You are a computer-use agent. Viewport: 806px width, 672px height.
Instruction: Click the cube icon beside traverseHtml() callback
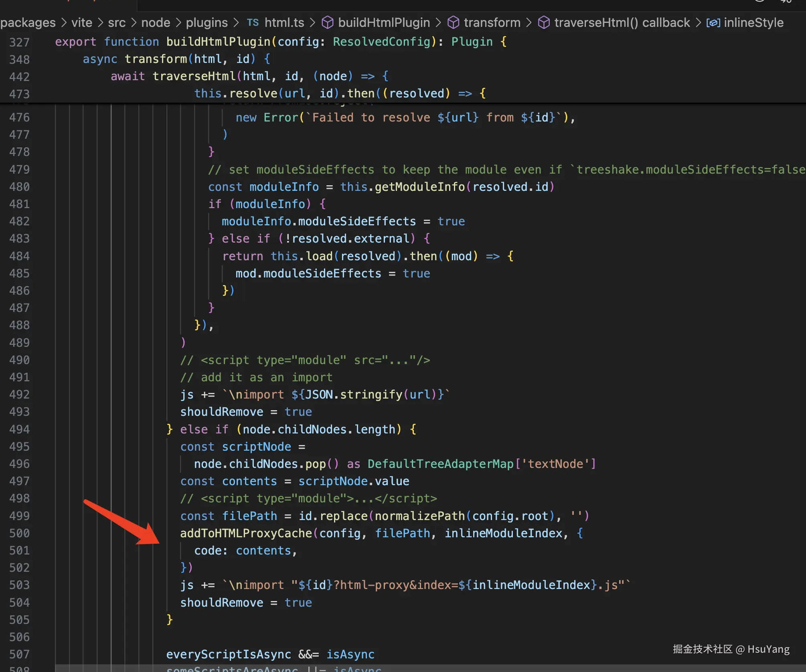[x=544, y=23]
